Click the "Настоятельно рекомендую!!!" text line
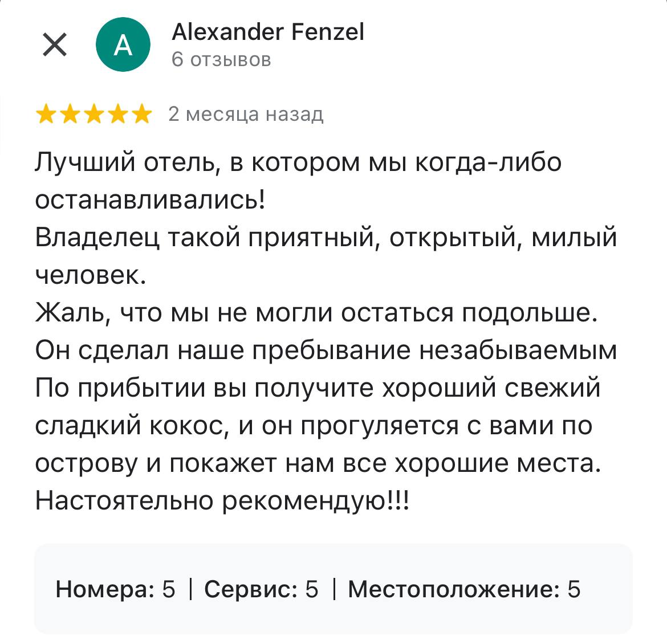667x644 pixels. coord(222,501)
